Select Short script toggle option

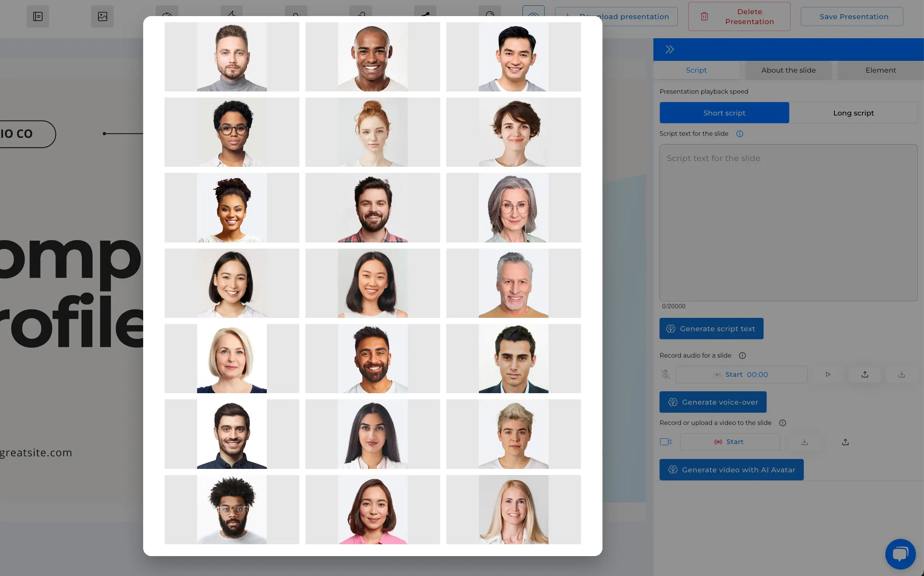(x=724, y=112)
